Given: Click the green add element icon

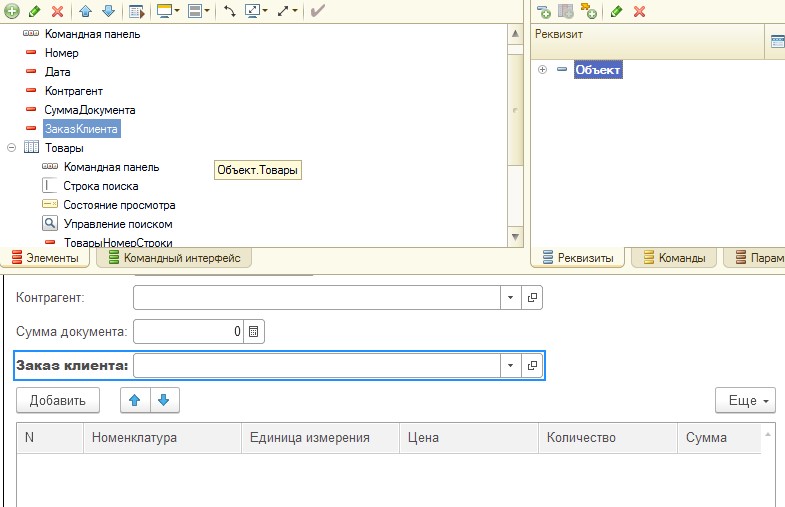Looking at the screenshot, I should click(12, 11).
